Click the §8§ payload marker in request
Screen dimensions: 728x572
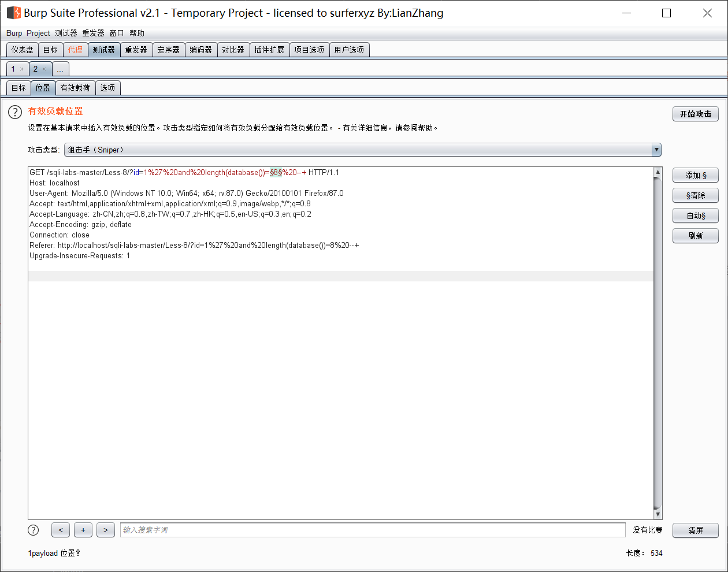coord(276,172)
